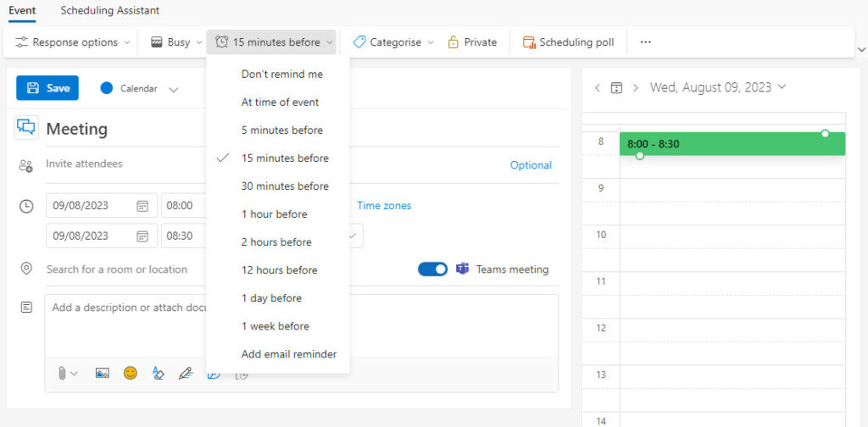Open the Wed, August 09, 2023 date dropdown
868x427 pixels.
point(718,87)
